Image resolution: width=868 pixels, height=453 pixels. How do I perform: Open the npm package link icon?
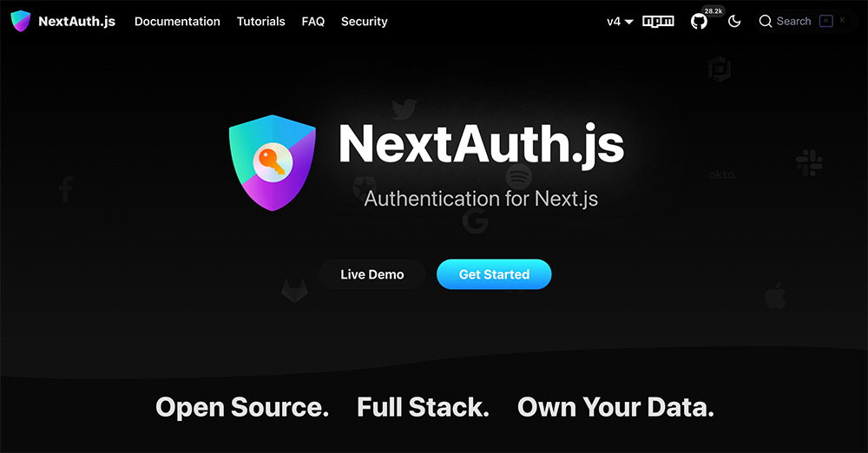(x=658, y=21)
